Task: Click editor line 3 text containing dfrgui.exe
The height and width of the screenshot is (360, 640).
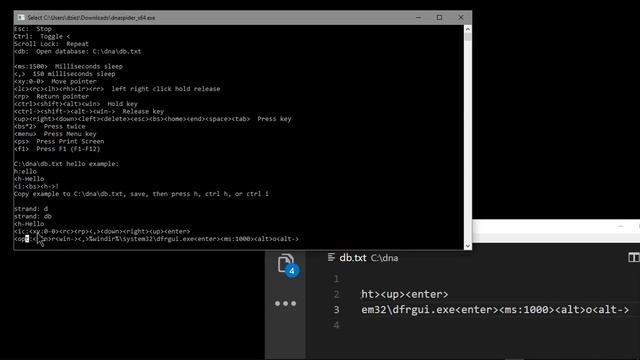Action: (495, 309)
